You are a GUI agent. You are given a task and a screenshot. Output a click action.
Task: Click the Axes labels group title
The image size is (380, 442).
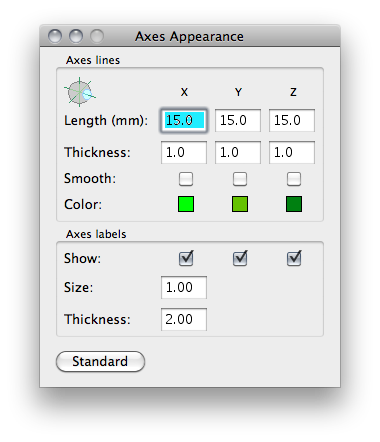(x=96, y=234)
